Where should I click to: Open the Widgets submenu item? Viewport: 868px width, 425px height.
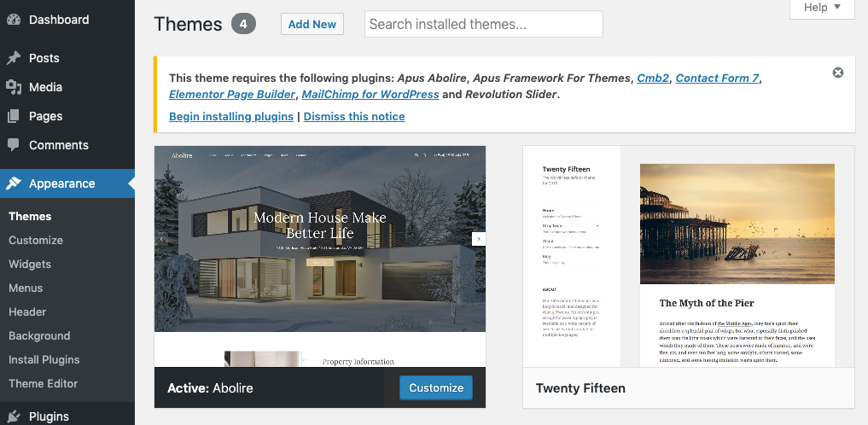point(30,264)
